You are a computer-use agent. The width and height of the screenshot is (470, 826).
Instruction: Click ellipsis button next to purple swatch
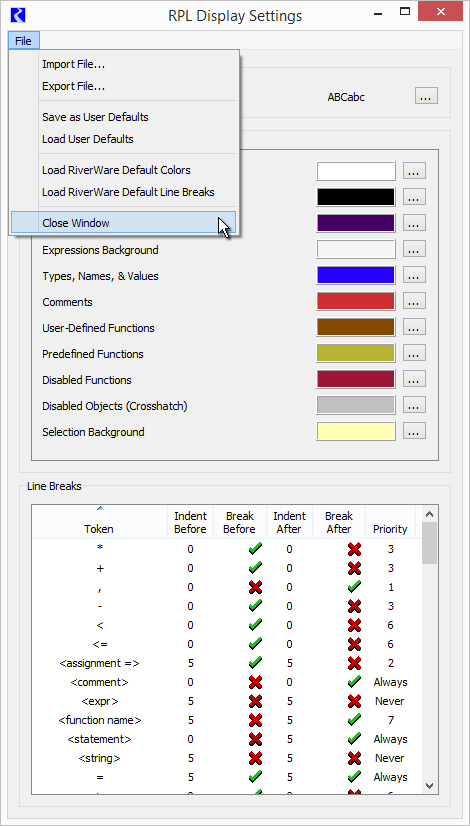point(414,223)
